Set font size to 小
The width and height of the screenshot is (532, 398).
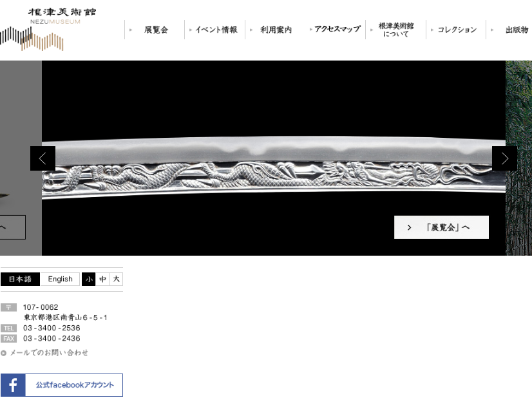click(89, 280)
